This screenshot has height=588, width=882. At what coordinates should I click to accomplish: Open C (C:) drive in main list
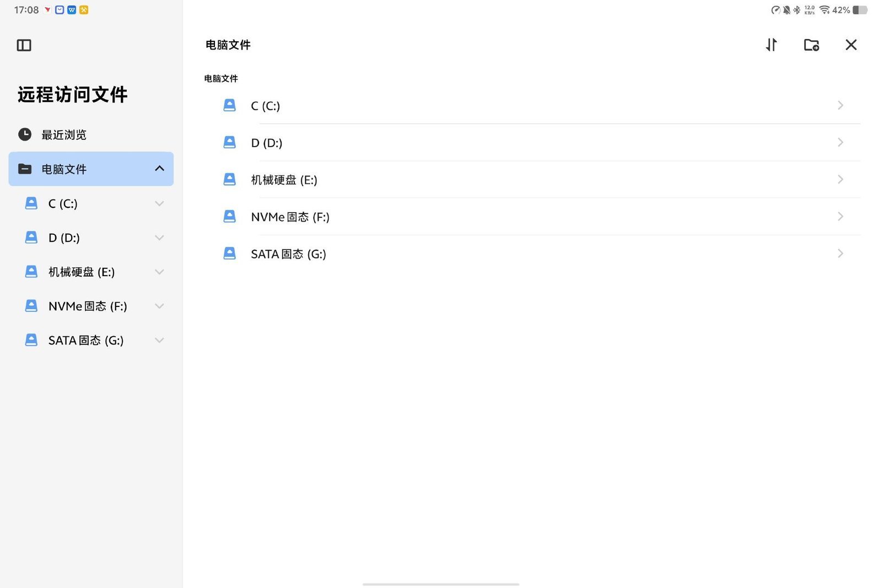532,105
